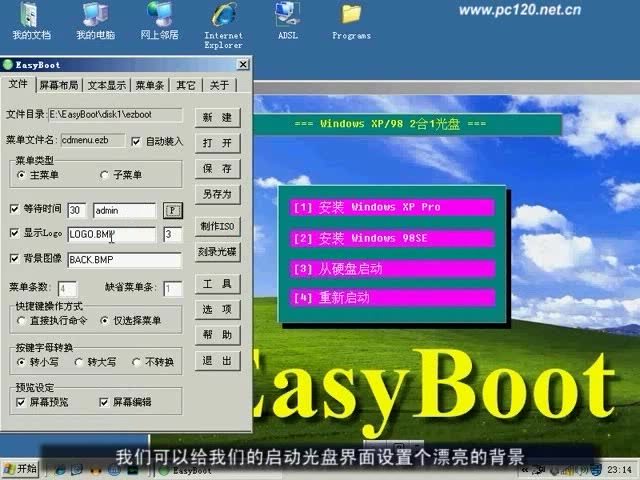Viewport: 640px width, 480px height.
Task: Click the admin text field
Action: click(124, 211)
